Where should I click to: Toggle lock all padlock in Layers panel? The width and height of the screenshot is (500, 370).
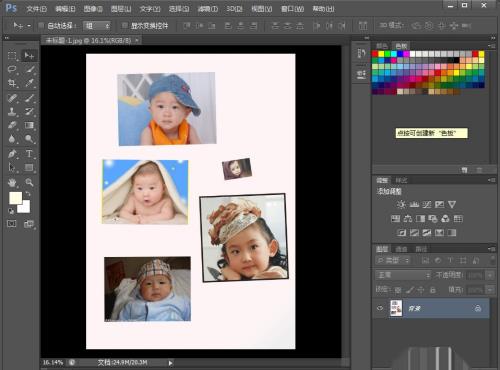coord(433,290)
